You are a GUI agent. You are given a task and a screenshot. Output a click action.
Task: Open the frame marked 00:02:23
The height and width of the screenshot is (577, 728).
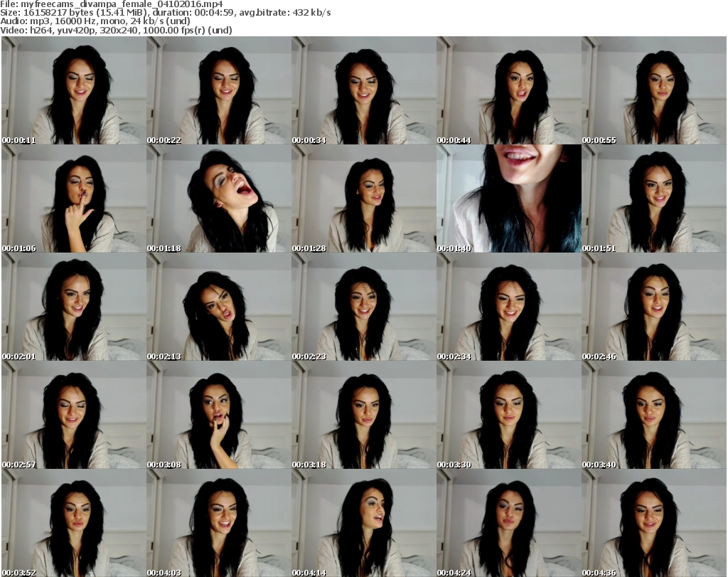click(363, 307)
